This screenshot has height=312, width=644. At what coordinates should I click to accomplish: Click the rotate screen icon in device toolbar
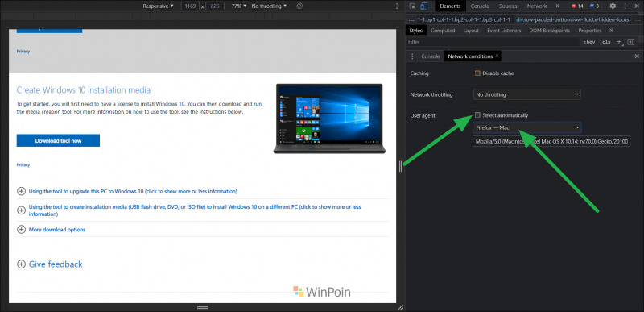299,6
